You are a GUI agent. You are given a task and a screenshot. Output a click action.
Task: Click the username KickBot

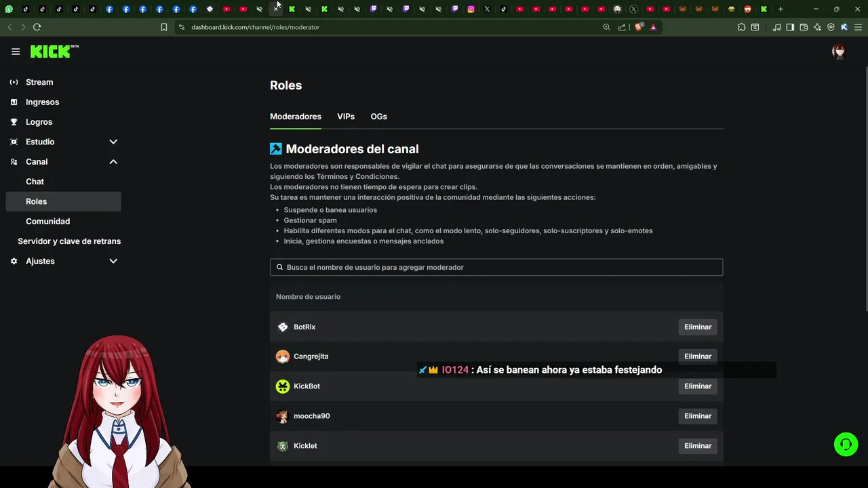click(307, 386)
